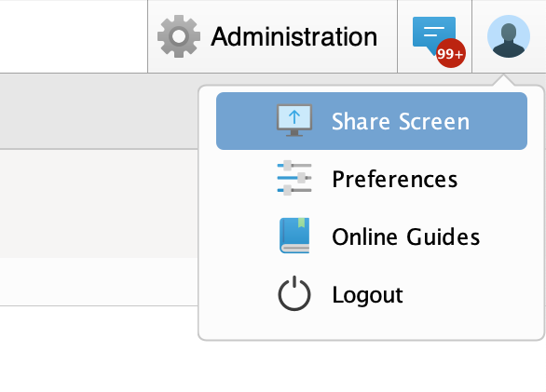546x392 pixels.
Task: Click the Logout power icon
Action: (294, 293)
